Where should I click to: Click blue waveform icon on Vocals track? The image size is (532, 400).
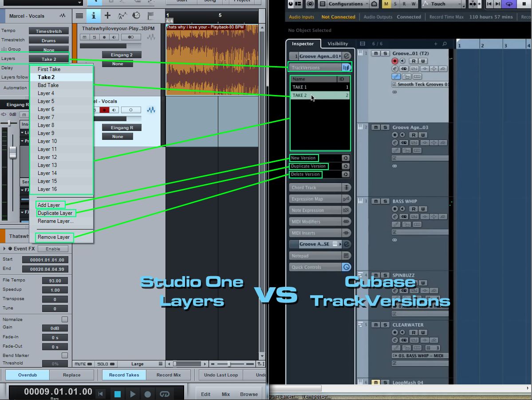(151, 110)
